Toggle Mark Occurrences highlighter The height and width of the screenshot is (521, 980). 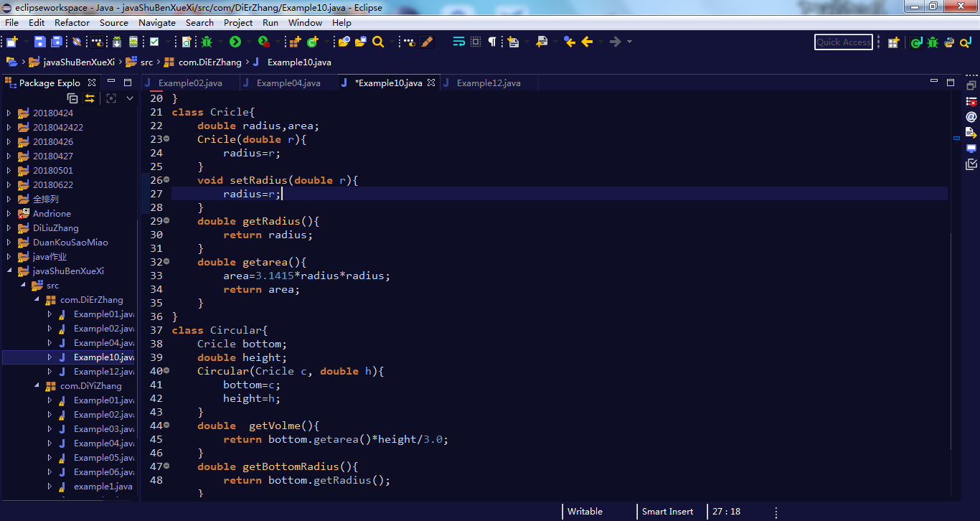[427, 42]
